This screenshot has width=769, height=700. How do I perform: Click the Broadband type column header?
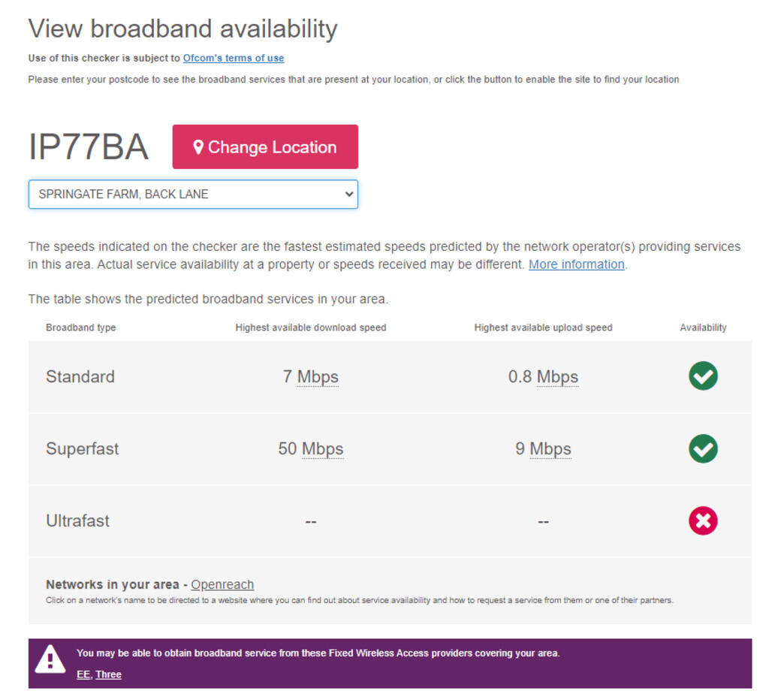pyautogui.click(x=81, y=327)
